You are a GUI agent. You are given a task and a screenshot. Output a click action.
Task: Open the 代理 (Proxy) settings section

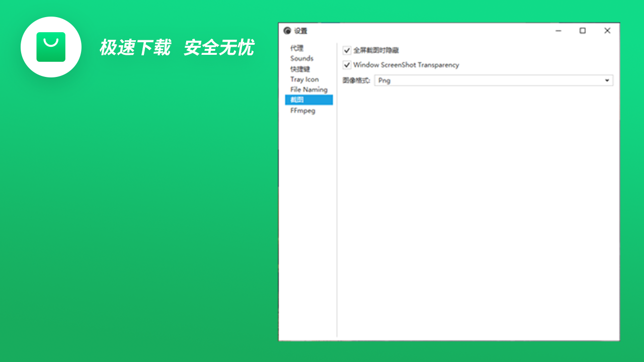297,48
